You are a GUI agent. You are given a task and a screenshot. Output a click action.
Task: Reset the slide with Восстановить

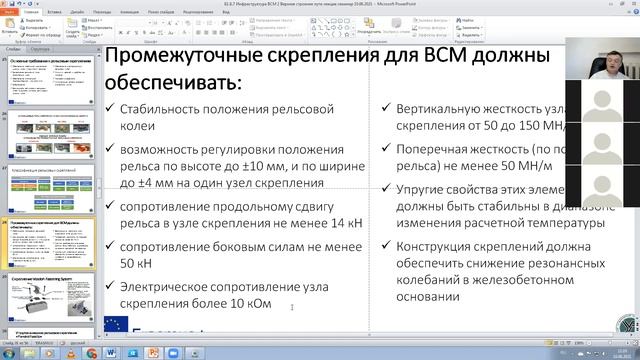tap(97, 28)
